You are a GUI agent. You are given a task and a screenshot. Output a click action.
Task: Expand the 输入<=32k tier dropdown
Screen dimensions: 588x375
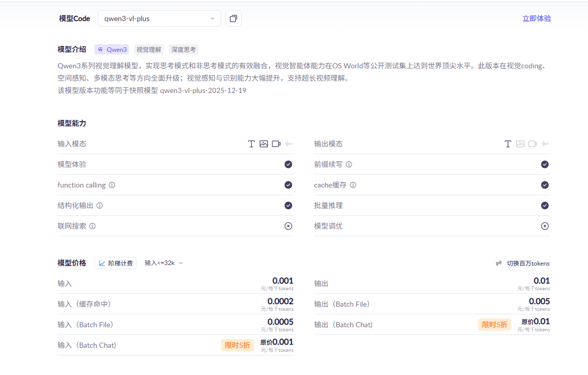tap(164, 263)
